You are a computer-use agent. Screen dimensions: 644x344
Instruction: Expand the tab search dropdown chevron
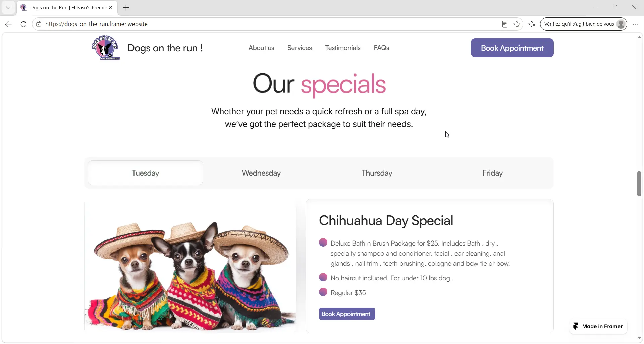[x=8, y=7]
